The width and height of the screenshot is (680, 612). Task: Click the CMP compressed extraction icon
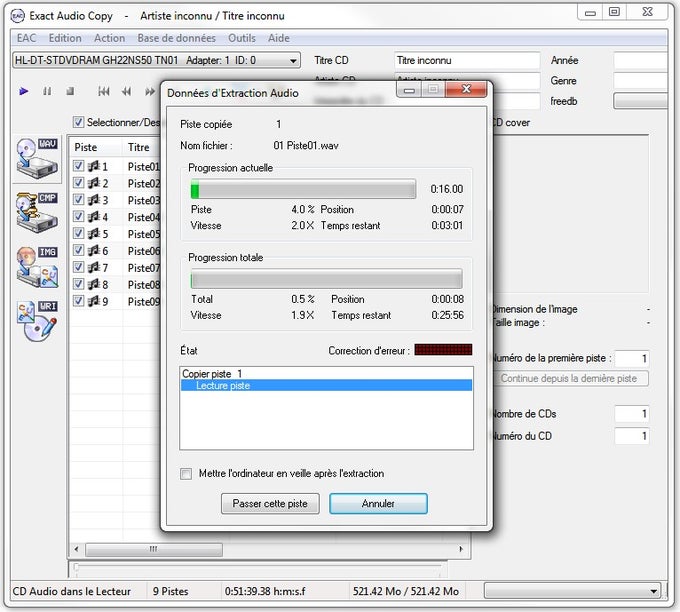tap(37, 213)
